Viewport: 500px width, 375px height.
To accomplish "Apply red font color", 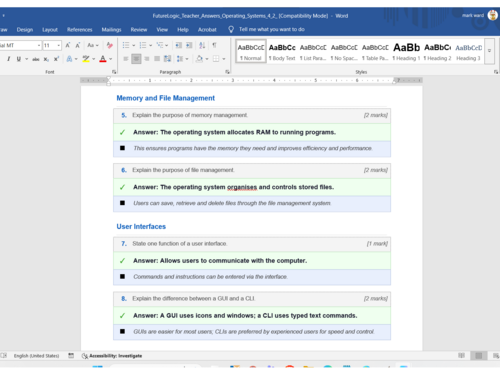I will point(103,59).
